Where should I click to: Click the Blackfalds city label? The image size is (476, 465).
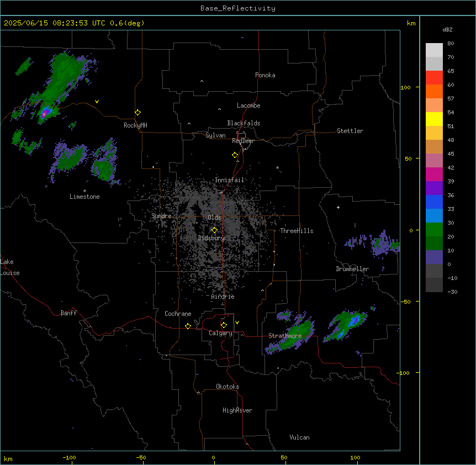pos(244,123)
